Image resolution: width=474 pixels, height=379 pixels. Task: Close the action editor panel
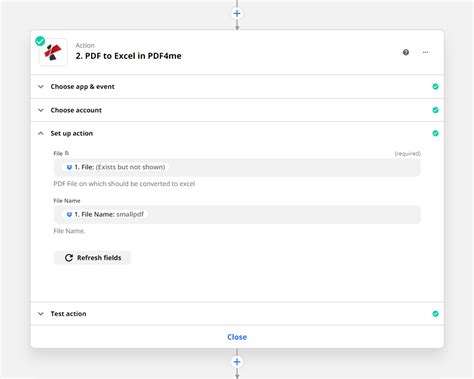pyautogui.click(x=237, y=337)
